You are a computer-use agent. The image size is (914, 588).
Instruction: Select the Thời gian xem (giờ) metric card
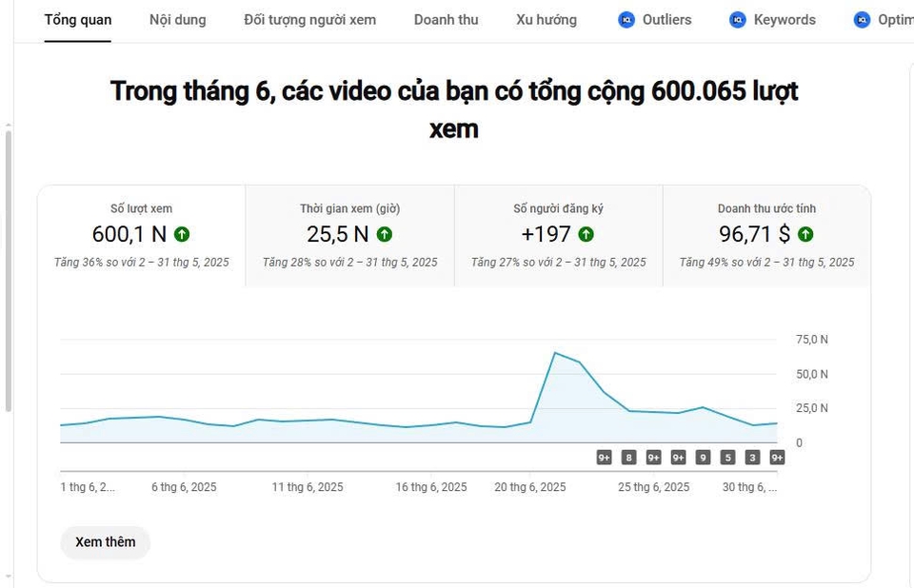tap(349, 236)
